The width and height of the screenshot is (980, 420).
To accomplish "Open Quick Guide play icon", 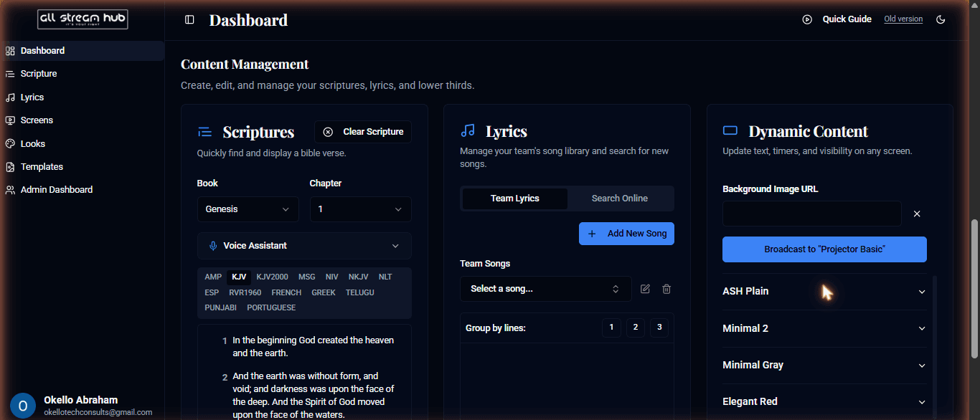I will coord(807,19).
